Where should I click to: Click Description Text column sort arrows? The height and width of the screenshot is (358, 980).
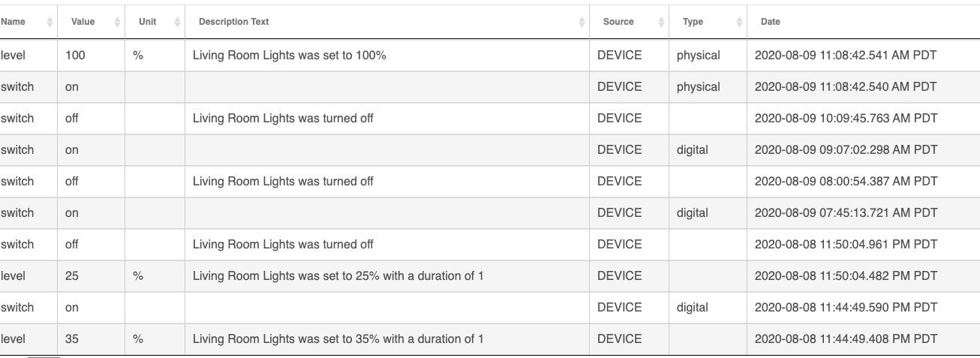(x=582, y=23)
